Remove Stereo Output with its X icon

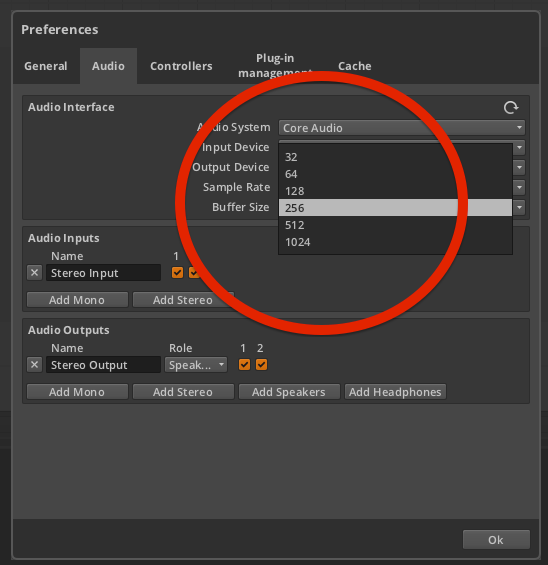tap(35, 365)
